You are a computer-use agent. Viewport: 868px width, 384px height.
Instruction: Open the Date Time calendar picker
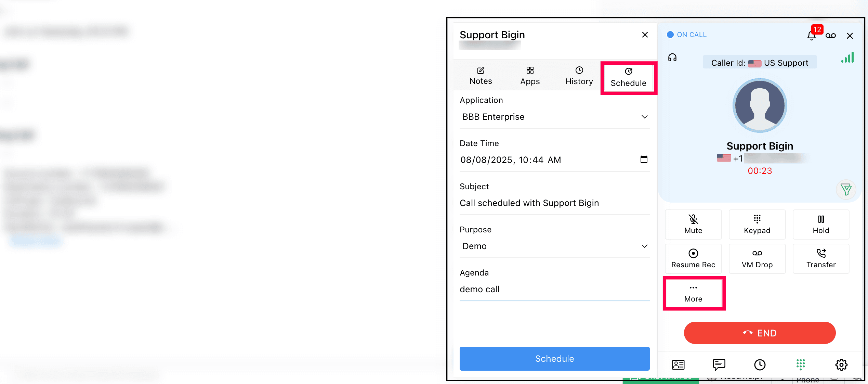point(644,159)
